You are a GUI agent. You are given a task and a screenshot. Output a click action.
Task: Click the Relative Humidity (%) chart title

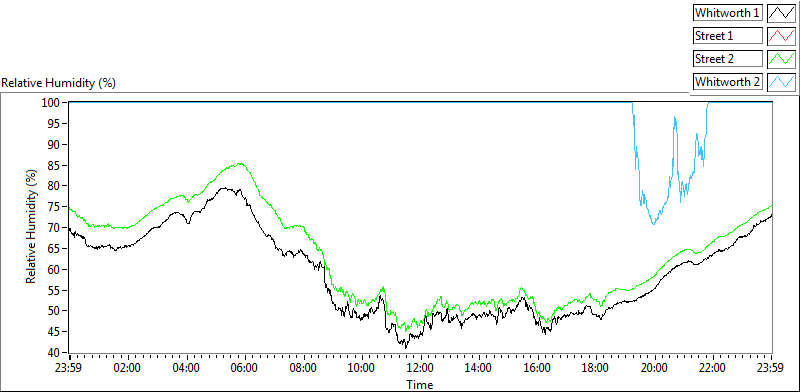tap(59, 83)
